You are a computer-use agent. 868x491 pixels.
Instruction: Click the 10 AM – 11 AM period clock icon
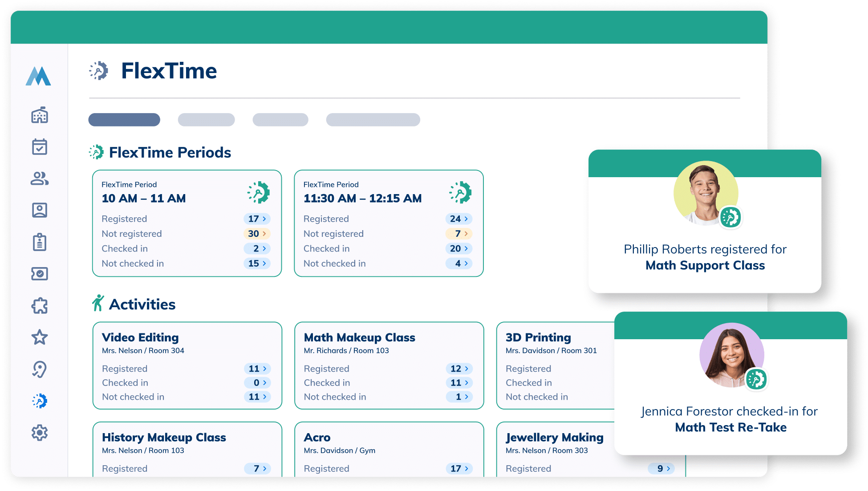[x=259, y=192]
